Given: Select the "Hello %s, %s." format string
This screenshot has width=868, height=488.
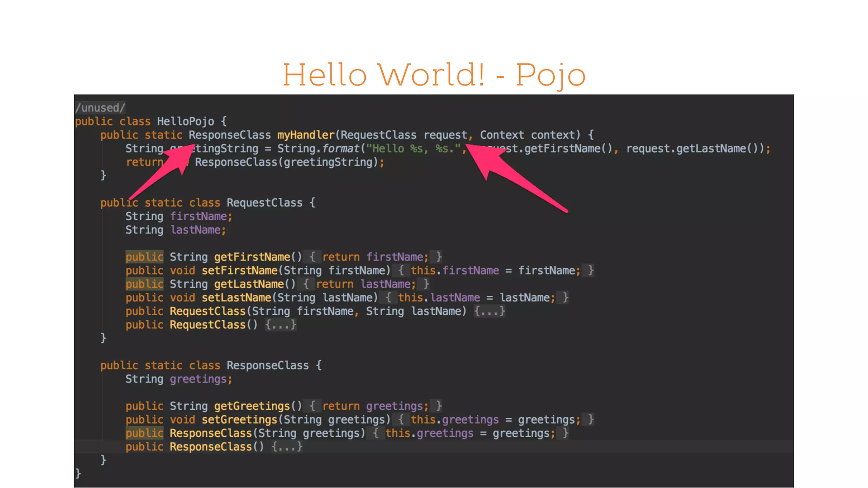Looking at the screenshot, I should point(413,149).
